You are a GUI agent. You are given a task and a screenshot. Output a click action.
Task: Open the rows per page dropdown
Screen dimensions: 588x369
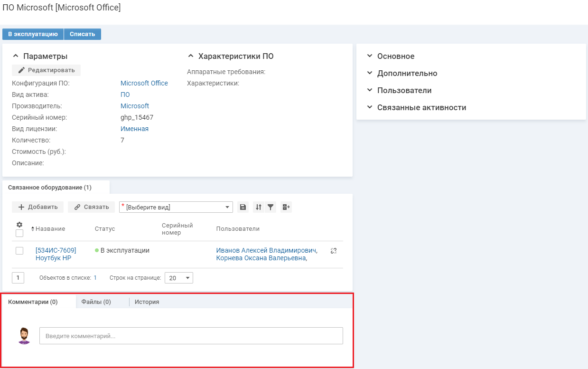click(x=178, y=278)
